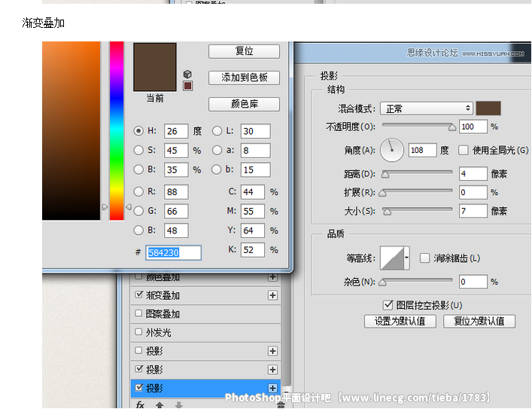
Task: Click the current color preview swatch above 当前
Action: point(155,67)
